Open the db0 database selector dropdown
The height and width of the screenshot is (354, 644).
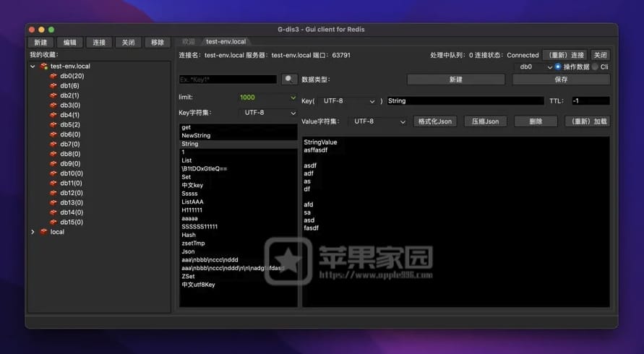533,67
